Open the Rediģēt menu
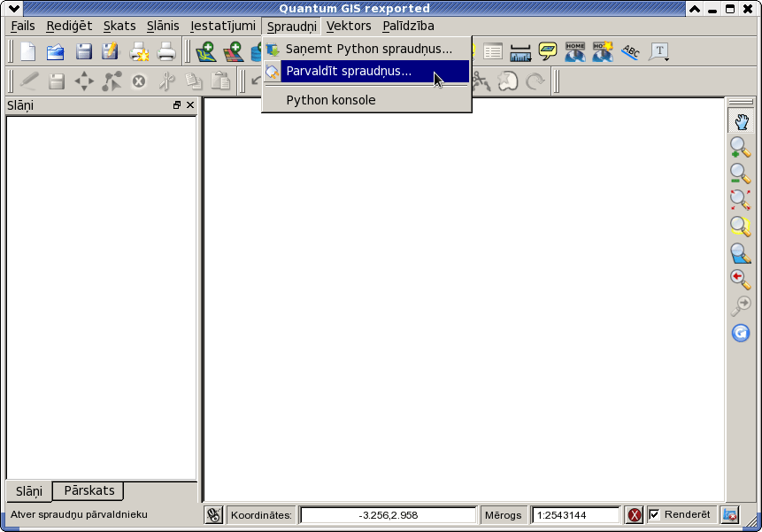 click(69, 26)
